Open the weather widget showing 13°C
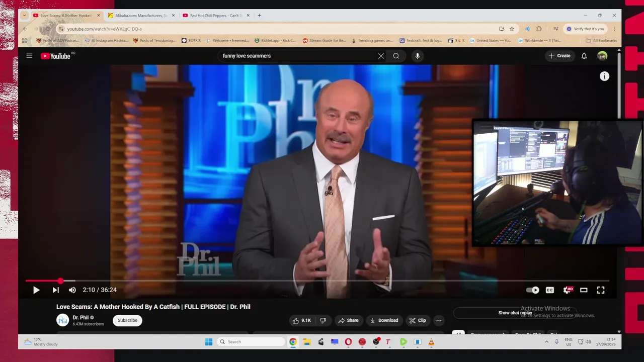 pos(41,342)
